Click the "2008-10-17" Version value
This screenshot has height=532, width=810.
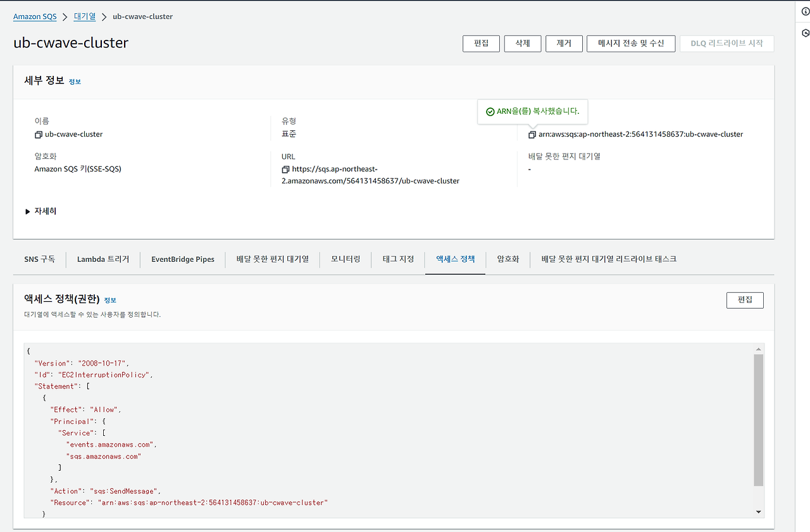pyautogui.click(x=103, y=364)
